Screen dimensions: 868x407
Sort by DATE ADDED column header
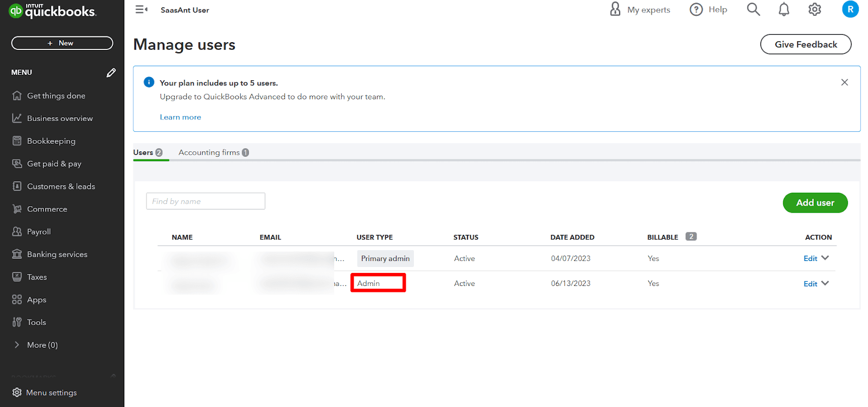[x=572, y=237]
